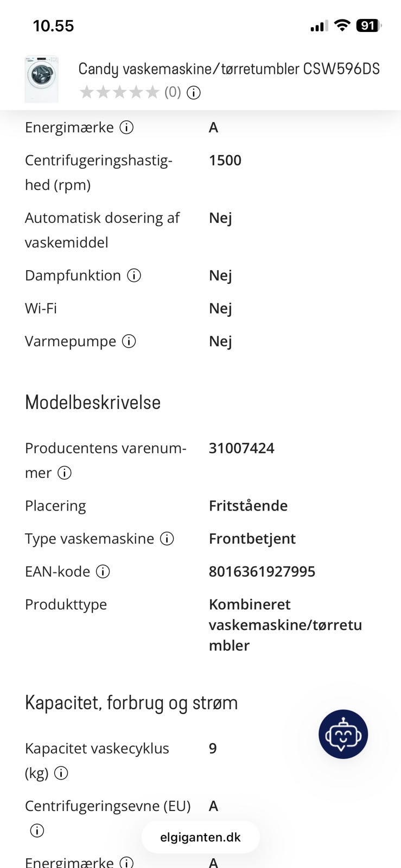Tap the Kapacitet, forbrug og strøm heading
Image resolution: width=401 pixels, height=868 pixels.
tap(131, 703)
